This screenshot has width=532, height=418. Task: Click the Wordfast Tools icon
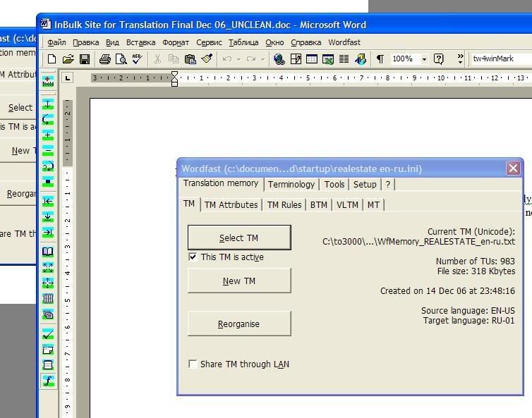[48, 81]
